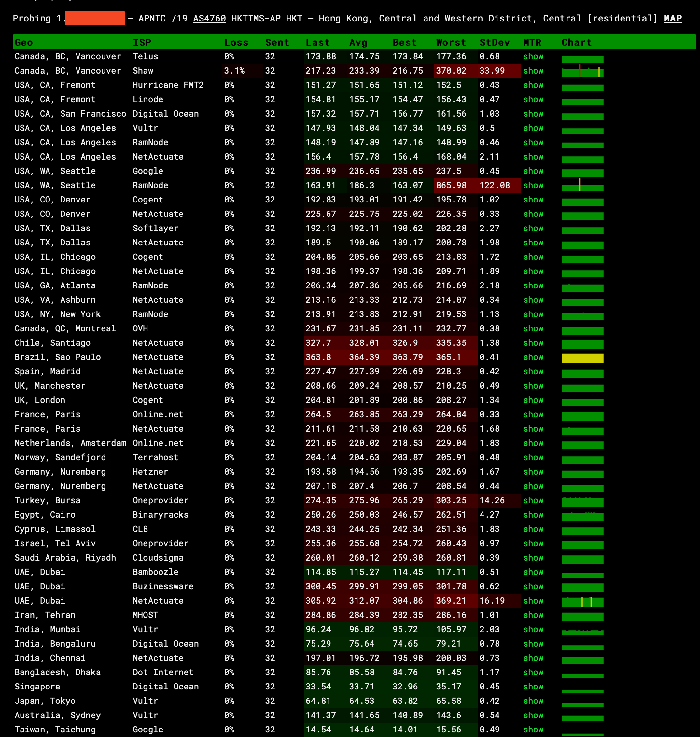The width and height of the screenshot is (700, 737).
Task: Click the Turkey Bursa latency chart
Action: (582, 502)
